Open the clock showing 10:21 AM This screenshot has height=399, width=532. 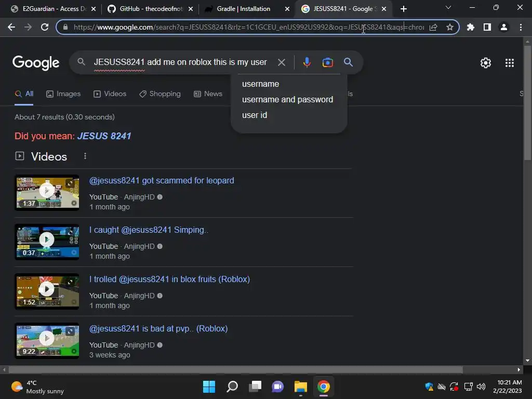508,387
